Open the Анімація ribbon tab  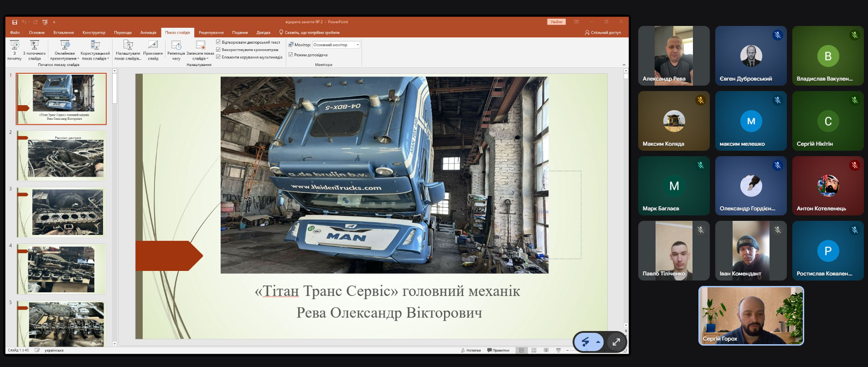pos(148,33)
